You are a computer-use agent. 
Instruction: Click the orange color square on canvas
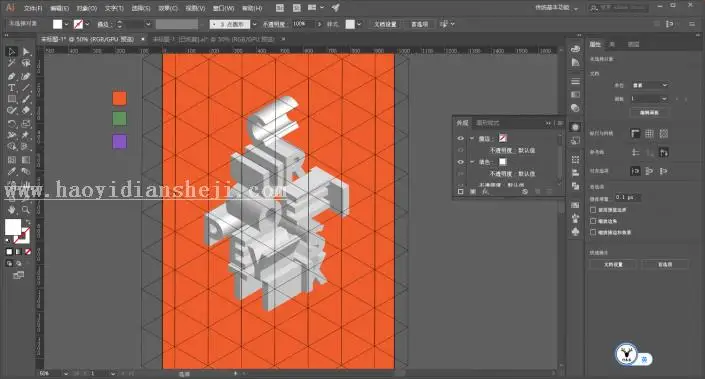(120, 98)
